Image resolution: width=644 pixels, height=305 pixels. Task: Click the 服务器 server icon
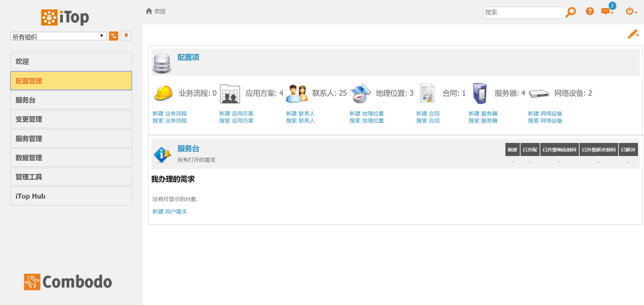pyautogui.click(x=480, y=93)
